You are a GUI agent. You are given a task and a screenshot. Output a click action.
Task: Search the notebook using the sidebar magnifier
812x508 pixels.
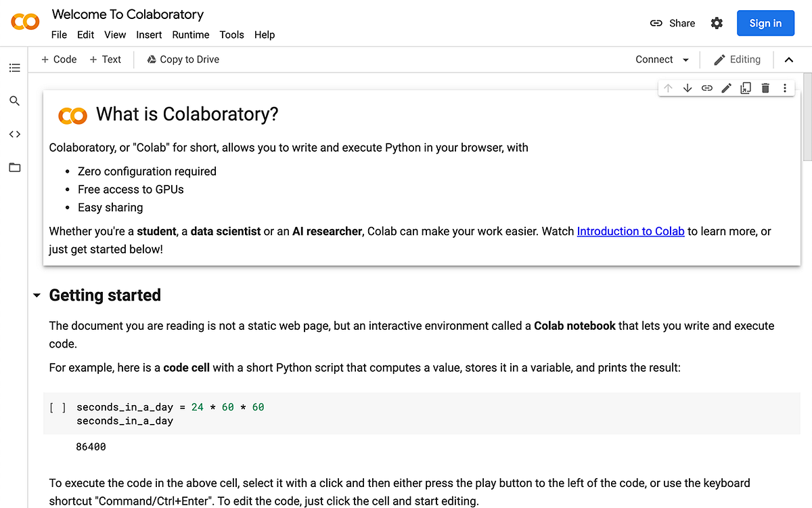click(x=14, y=100)
